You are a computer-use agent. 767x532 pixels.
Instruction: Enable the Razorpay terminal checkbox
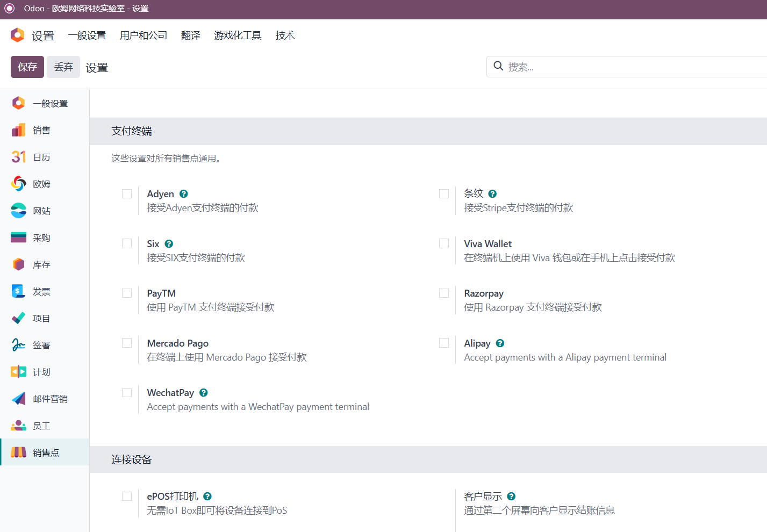[444, 293]
